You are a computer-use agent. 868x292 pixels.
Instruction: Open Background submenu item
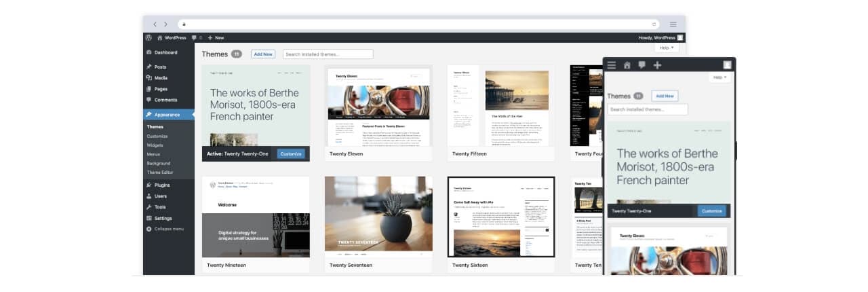pyautogui.click(x=159, y=163)
